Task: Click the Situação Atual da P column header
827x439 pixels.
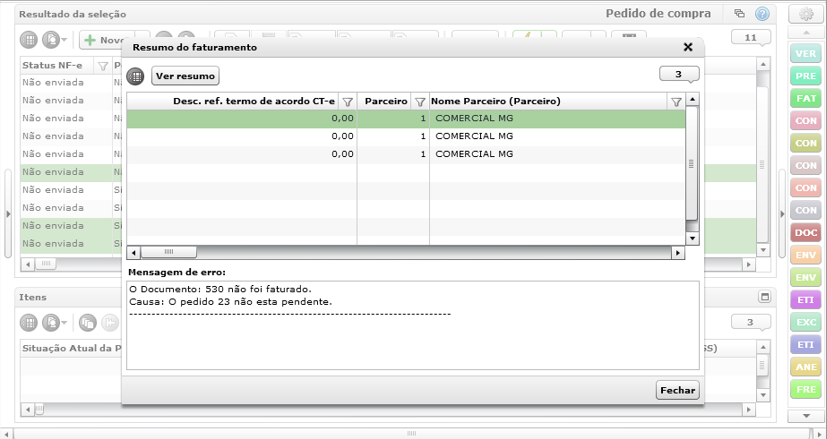Action: point(72,348)
